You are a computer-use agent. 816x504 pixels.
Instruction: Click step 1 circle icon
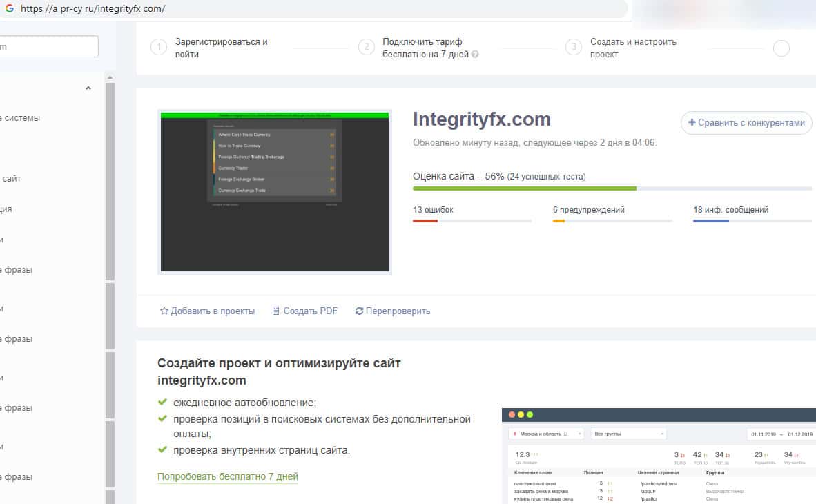click(x=159, y=48)
